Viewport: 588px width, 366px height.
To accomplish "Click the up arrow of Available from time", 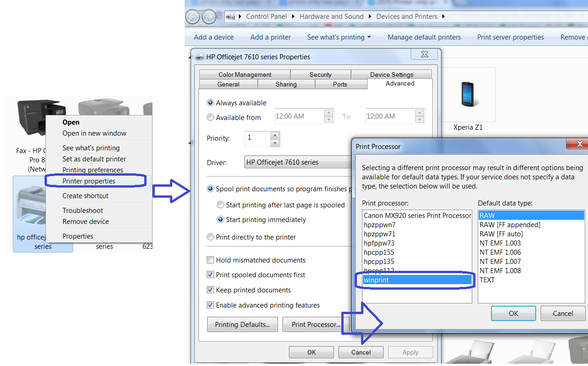I will pyautogui.click(x=328, y=113).
